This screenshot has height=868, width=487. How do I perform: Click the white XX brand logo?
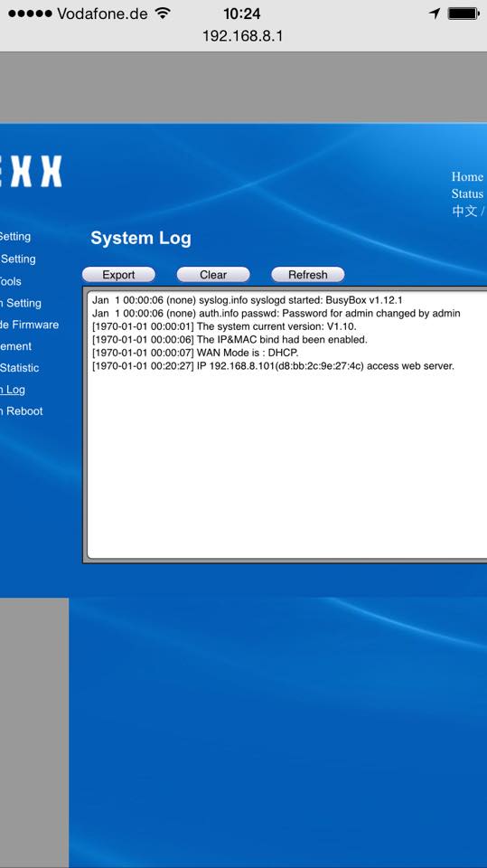click(x=31, y=171)
